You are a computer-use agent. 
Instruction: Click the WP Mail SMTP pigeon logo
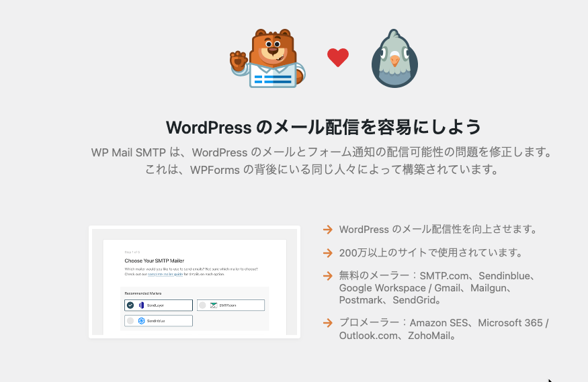click(394, 58)
